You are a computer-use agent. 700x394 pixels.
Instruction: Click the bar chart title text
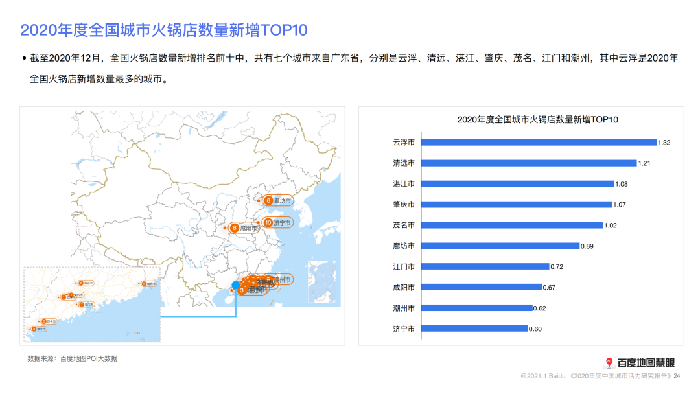(538, 120)
